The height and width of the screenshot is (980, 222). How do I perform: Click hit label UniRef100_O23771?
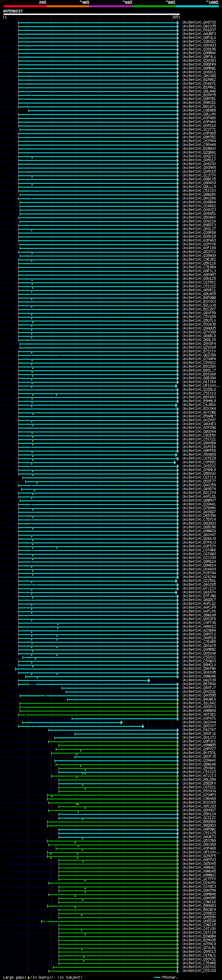(x=199, y=129)
